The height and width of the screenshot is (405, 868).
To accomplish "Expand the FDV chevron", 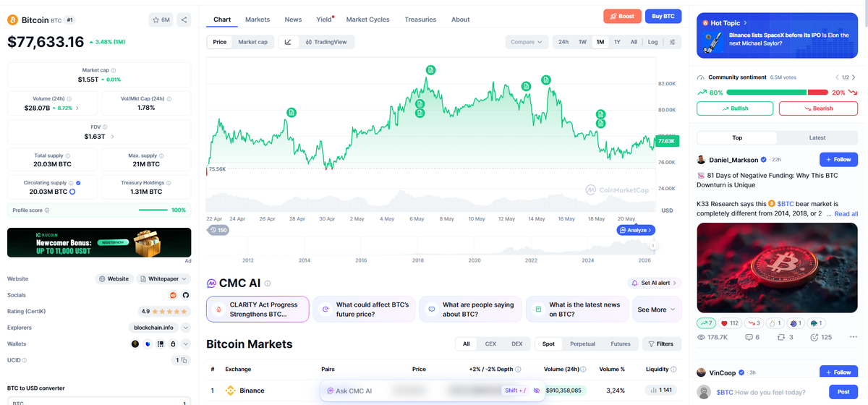I will [112, 136].
